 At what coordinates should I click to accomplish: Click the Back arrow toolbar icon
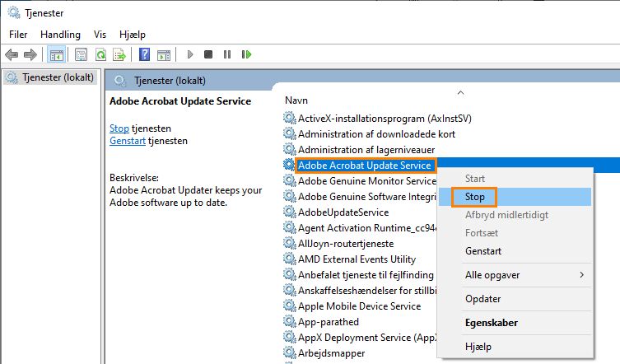tap(12, 54)
